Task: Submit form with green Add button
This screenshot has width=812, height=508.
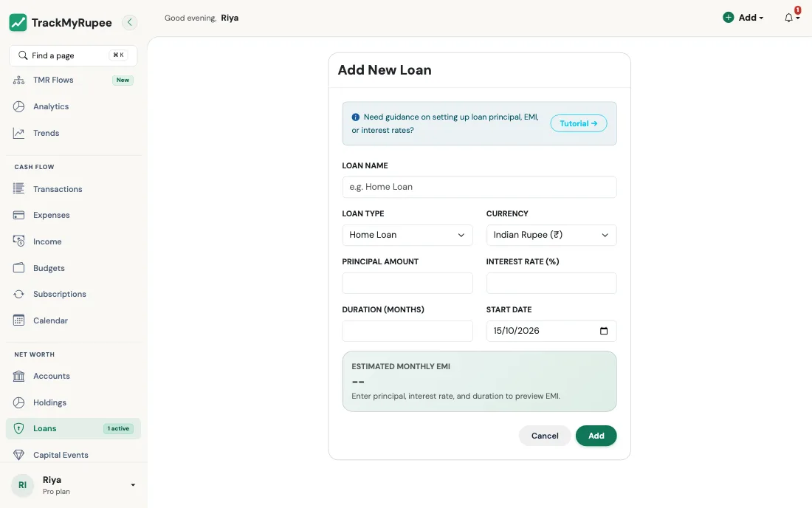Action: point(596,436)
